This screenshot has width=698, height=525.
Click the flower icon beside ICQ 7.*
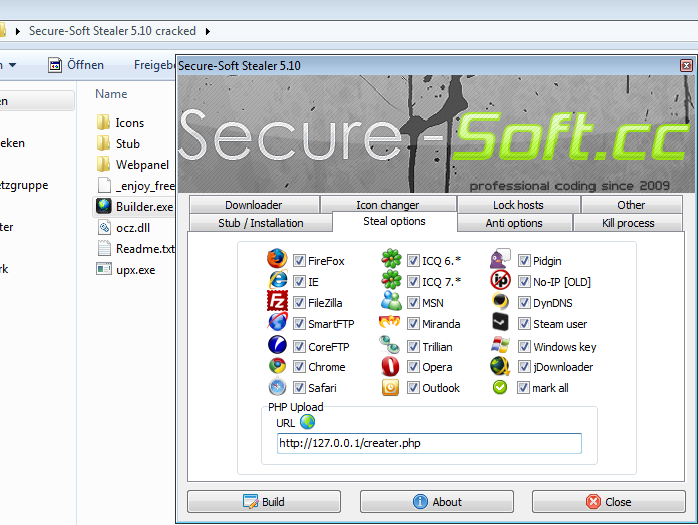pos(391,280)
